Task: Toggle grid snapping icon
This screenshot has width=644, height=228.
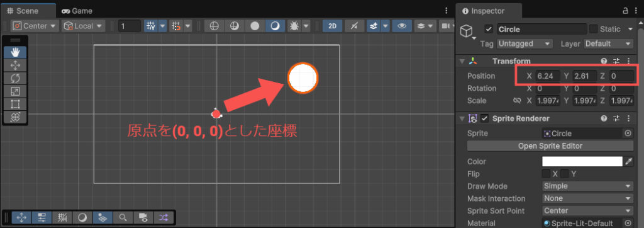Action: 176,26
